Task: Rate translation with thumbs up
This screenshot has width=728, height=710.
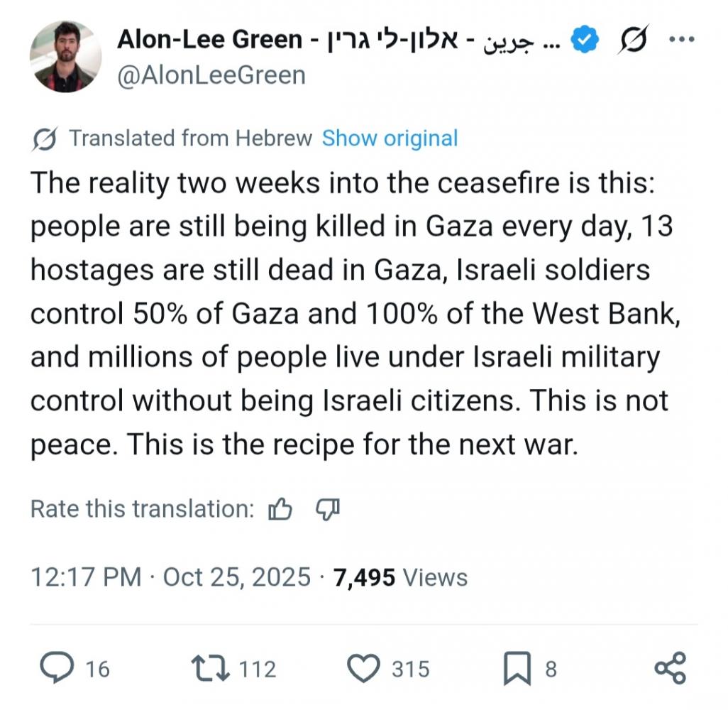Action: coord(280,508)
